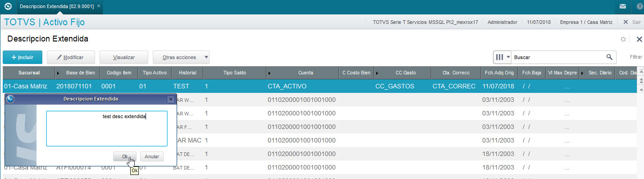Confirm the dialog with Ok button
The height and width of the screenshot is (179, 644).
(x=125, y=156)
